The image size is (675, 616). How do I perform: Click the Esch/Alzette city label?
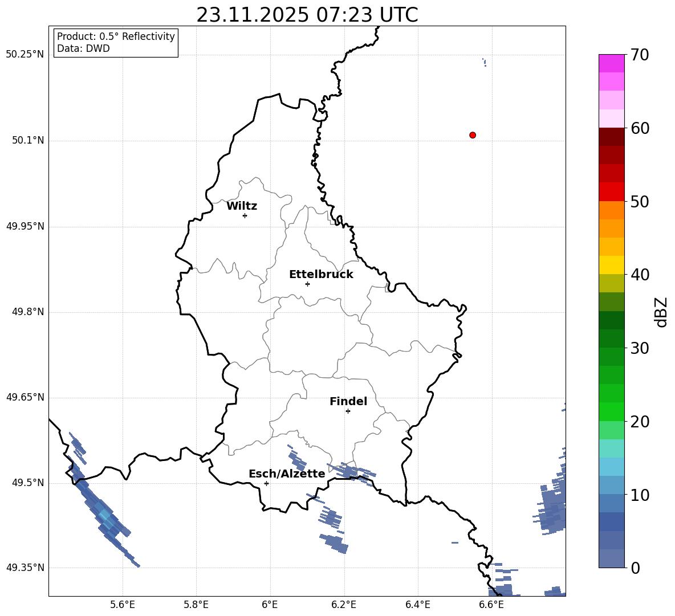(x=287, y=474)
